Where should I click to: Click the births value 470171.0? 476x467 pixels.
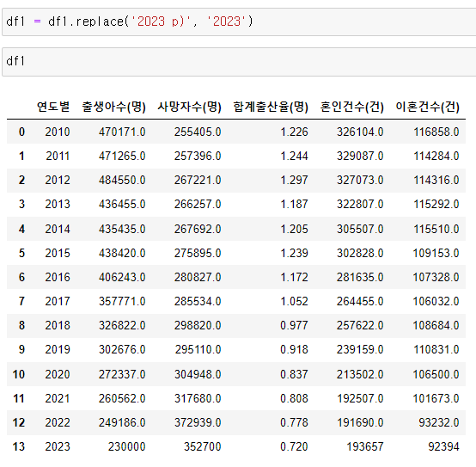click(x=122, y=132)
